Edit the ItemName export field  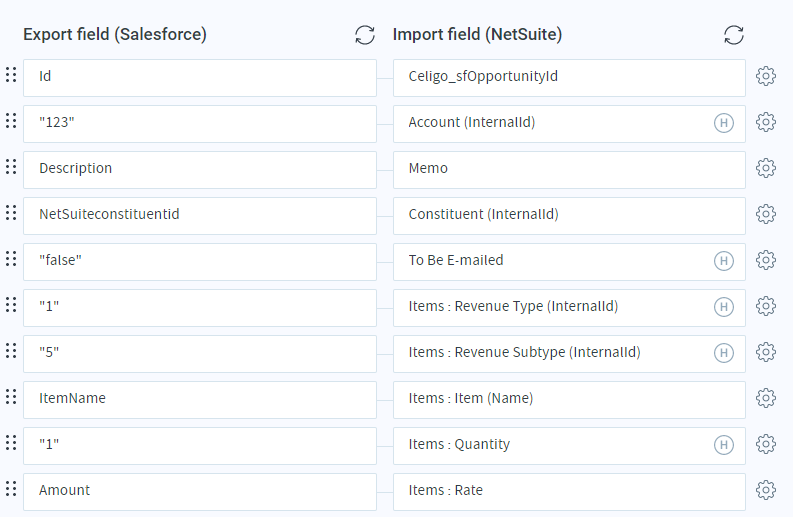200,400
